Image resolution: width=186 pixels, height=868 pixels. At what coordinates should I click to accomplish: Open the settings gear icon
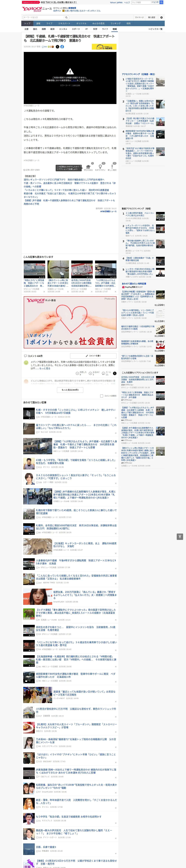161,18
